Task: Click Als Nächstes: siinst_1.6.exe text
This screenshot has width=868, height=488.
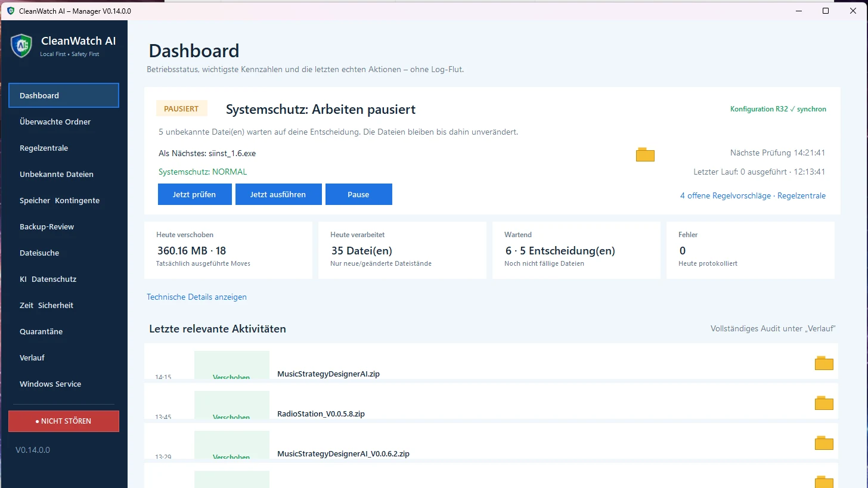Action: 207,153
